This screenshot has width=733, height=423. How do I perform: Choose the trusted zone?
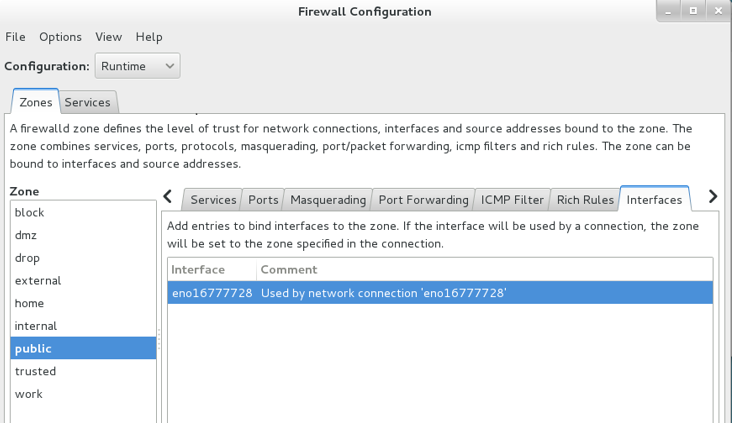[x=83, y=371]
